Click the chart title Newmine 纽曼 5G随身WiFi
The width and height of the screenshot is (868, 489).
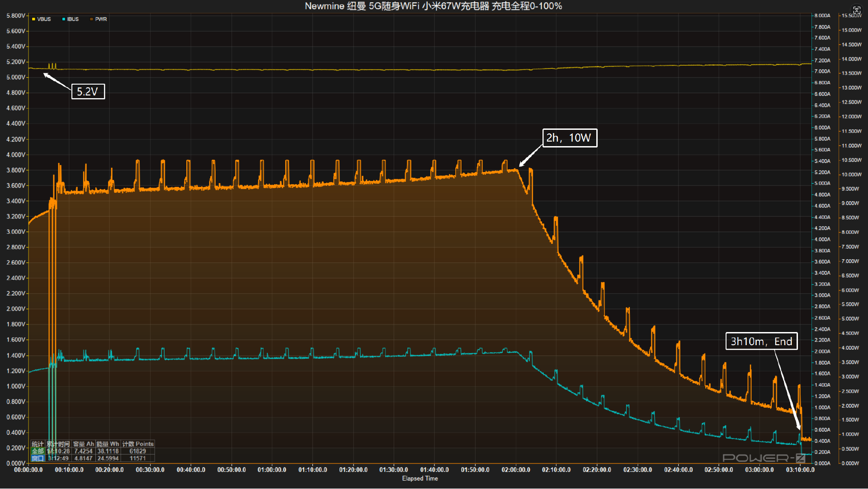tap(362, 6)
